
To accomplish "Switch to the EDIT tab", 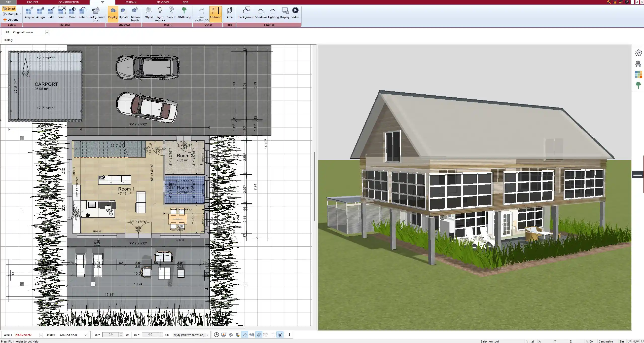I will pos(186,2).
